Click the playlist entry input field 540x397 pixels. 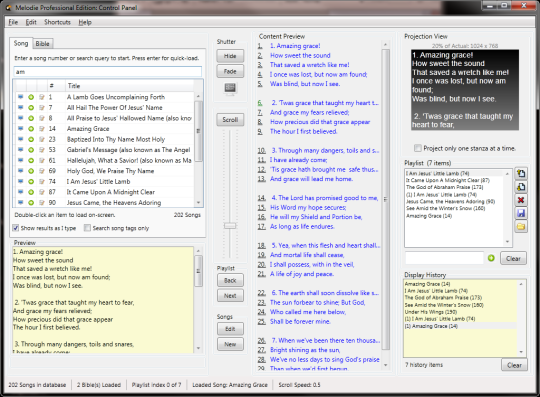pyautogui.click(x=444, y=258)
